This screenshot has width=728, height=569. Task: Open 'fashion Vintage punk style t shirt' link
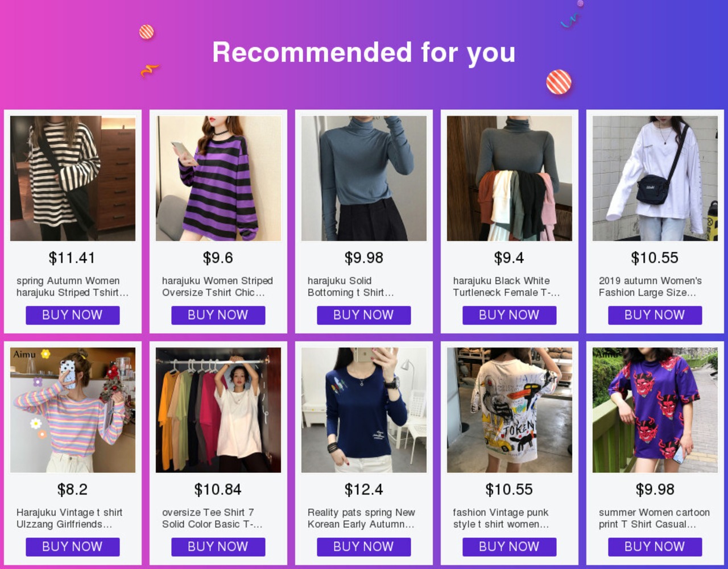click(501, 518)
